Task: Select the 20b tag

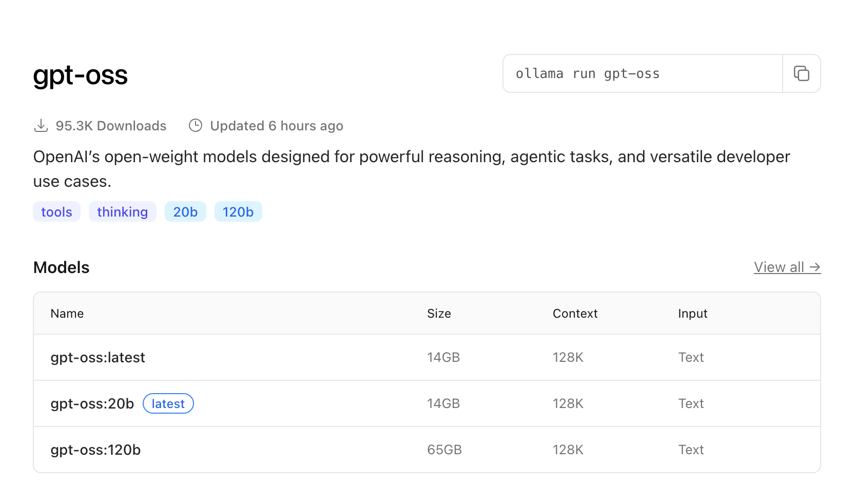Action: coord(185,211)
